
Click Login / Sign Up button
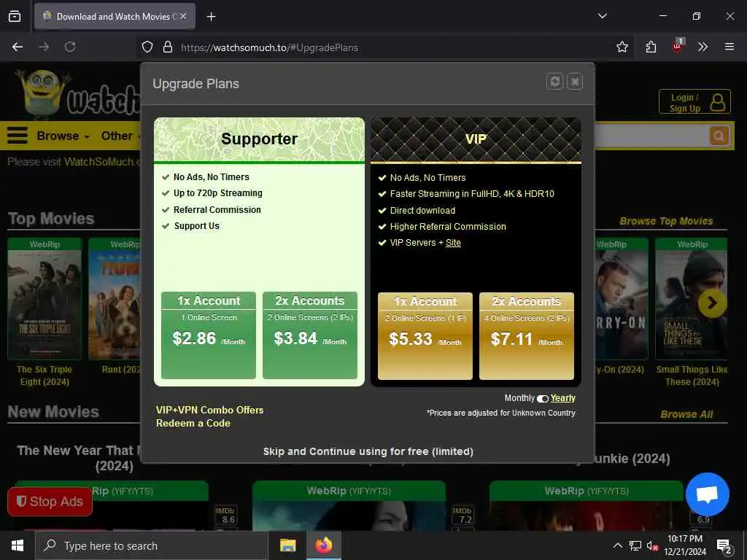pos(694,102)
